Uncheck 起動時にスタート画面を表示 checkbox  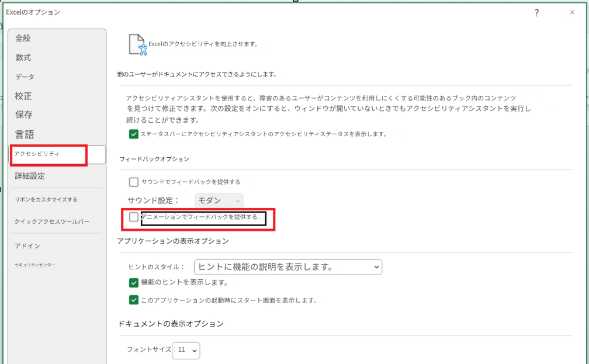(133, 300)
